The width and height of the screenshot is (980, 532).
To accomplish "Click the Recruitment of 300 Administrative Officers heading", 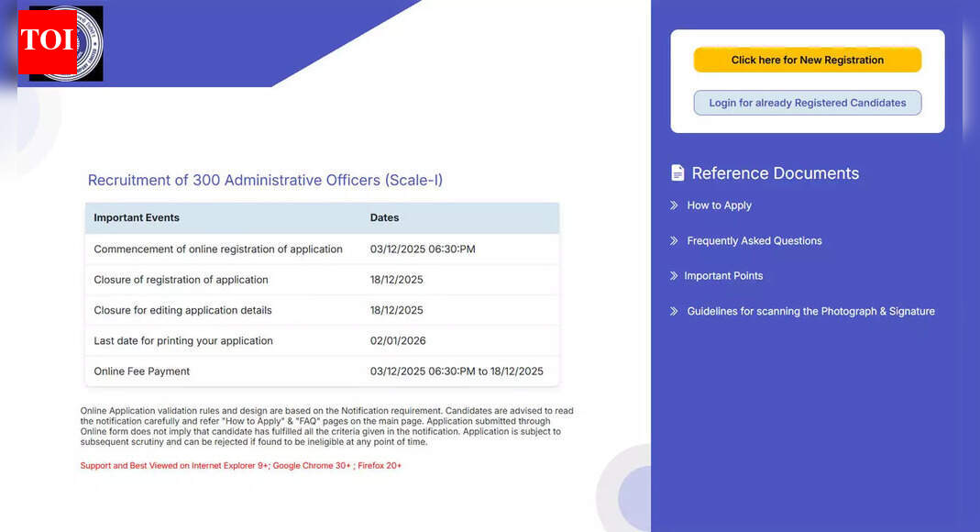I will click(264, 180).
